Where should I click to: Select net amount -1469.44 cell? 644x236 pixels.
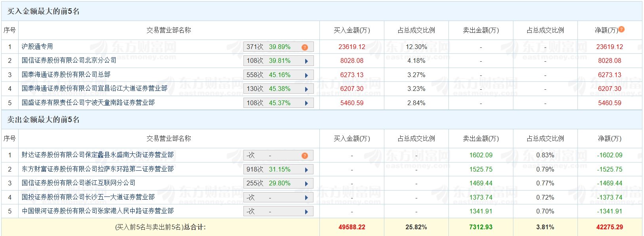coord(610,183)
